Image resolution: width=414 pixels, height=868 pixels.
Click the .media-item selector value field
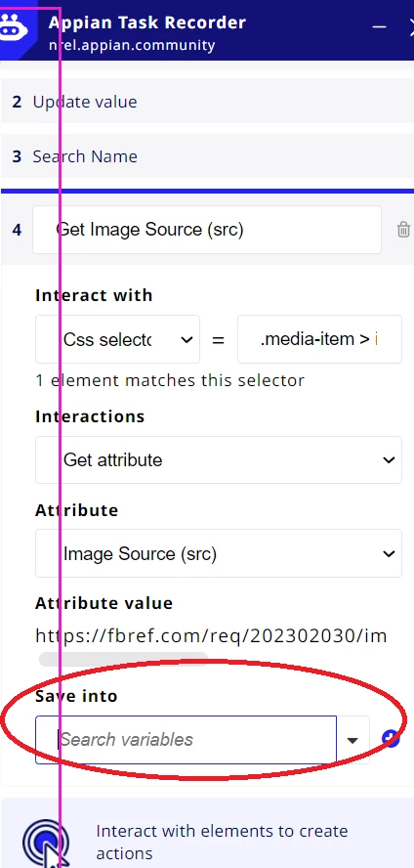coord(319,339)
